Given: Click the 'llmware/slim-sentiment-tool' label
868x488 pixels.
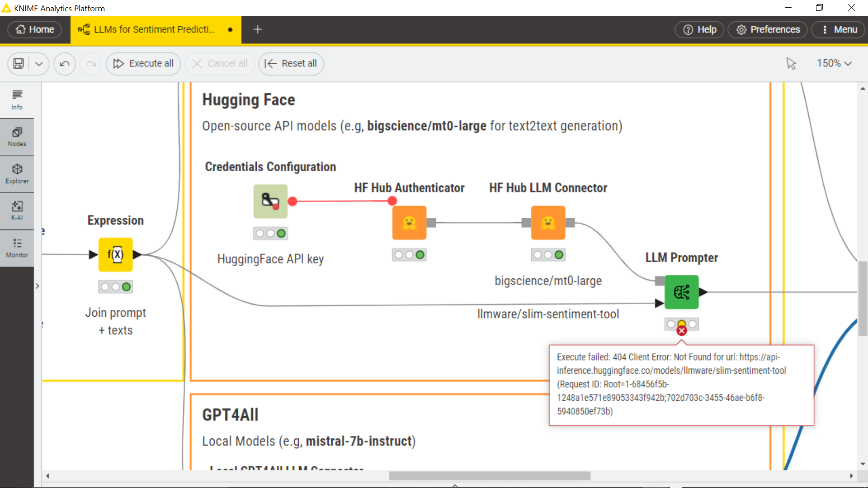Looking at the screenshot, I should point(548,314).
